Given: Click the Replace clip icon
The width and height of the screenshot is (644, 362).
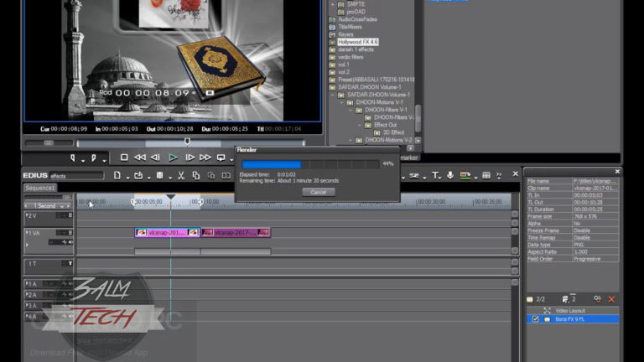Looking at the screenshot, I should [226, 175].
